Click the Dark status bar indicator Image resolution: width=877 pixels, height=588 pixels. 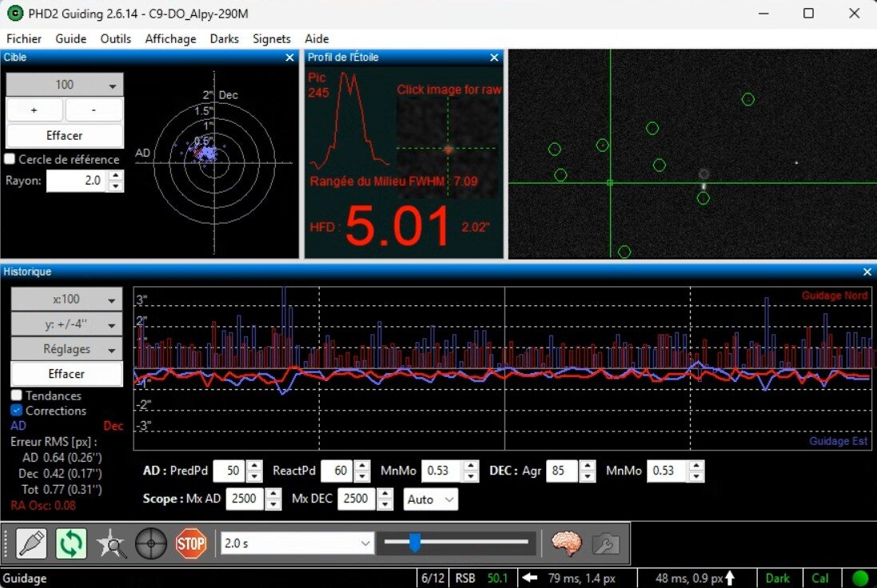pyautogui.click(x=777, y=578)
